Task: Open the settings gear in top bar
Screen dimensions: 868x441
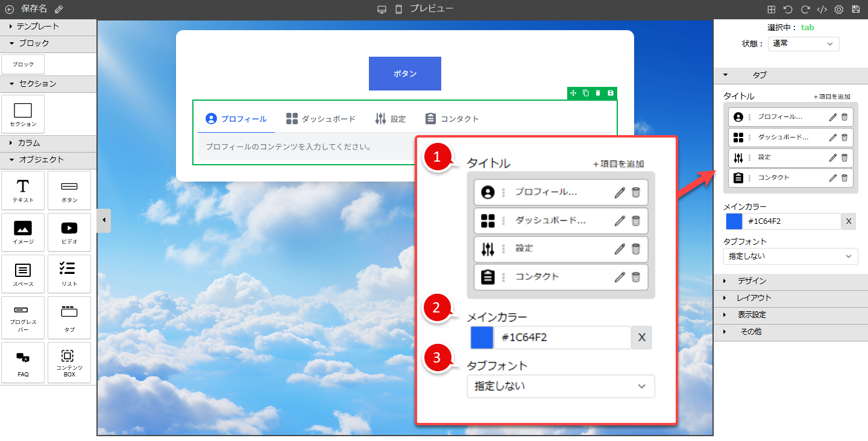Action: [838, 9]
